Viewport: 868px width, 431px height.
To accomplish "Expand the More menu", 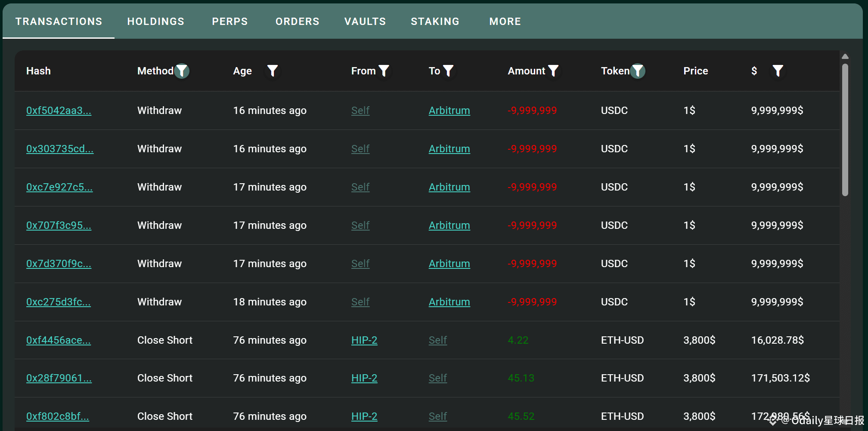I will [x=505, y=22].
